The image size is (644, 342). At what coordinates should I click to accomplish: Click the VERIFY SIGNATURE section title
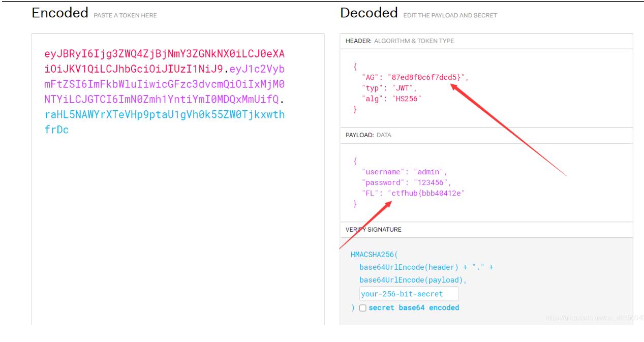(374, 230)
